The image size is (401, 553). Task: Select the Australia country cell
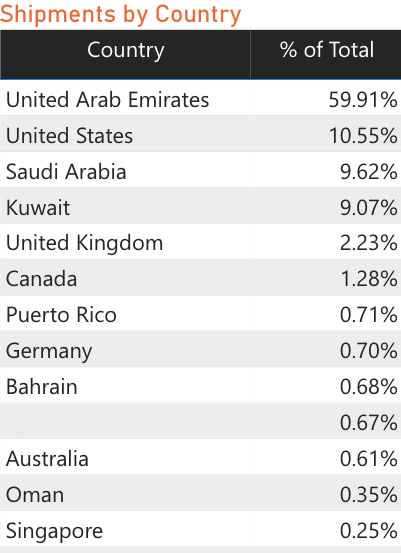125,458
